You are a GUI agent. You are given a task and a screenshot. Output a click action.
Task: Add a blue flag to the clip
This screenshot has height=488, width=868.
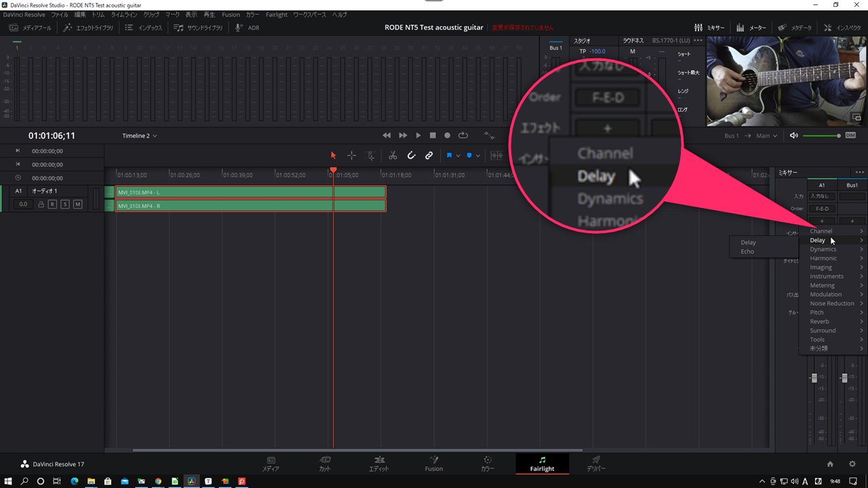tap(449, 156)
